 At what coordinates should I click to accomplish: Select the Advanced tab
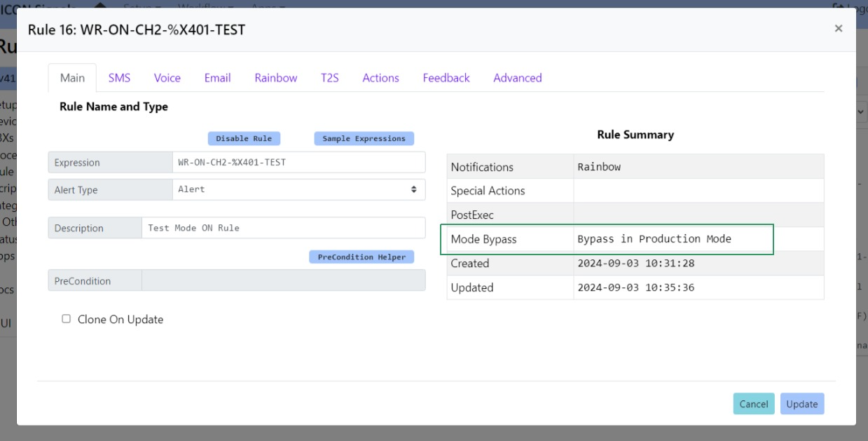click(517, 77)
